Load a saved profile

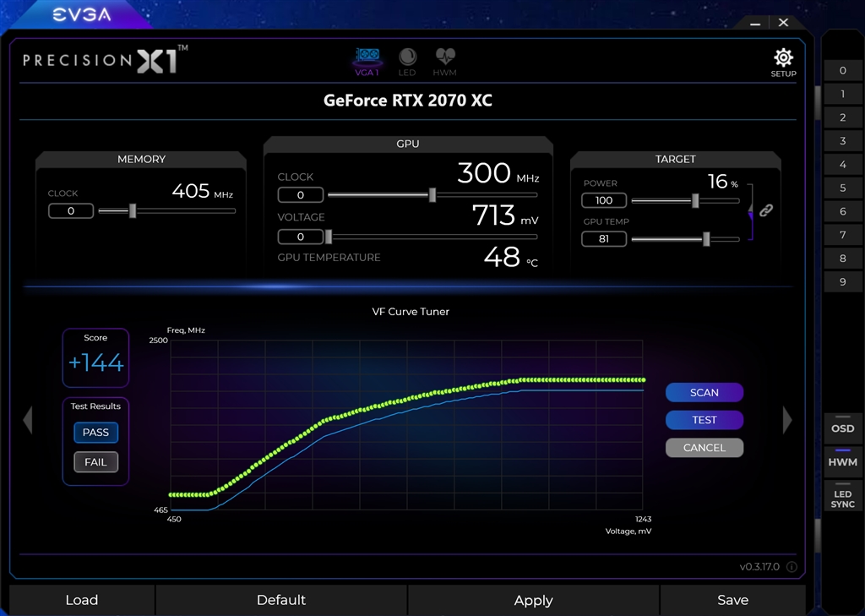click(x=82, y=600)
